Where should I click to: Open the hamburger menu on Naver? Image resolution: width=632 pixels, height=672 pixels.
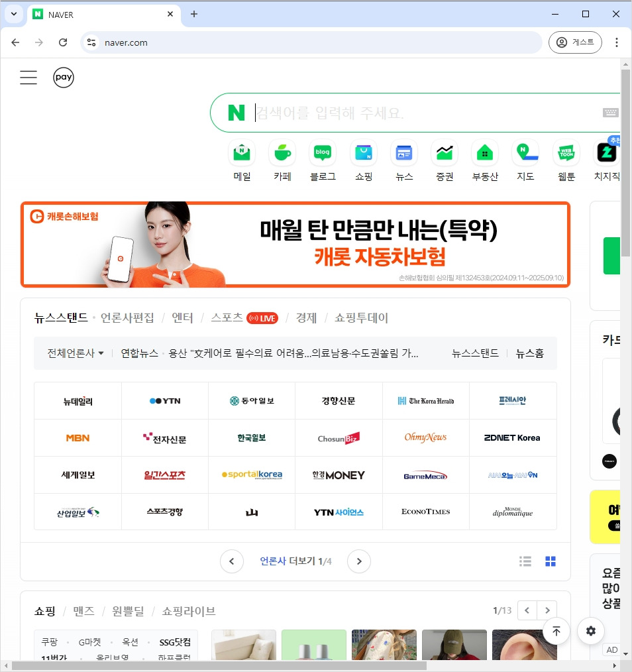click(x=28, y=78)
